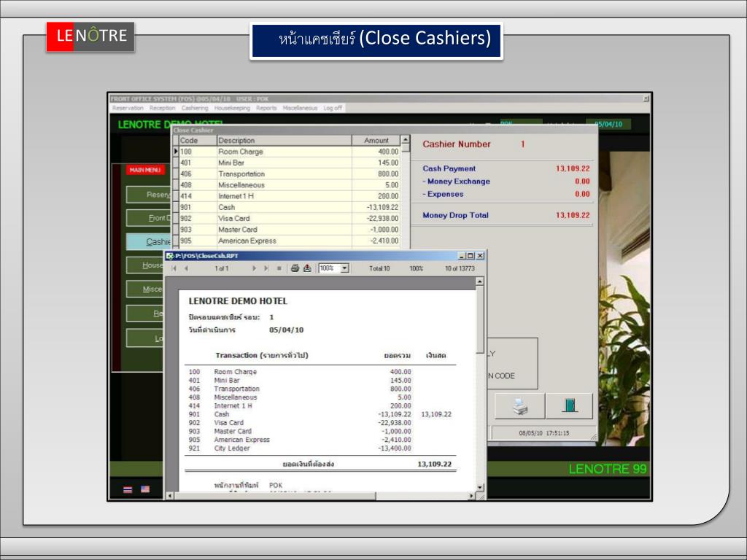Click report horizontal scroll right arrow
The image size is (747, 560).
click(x=472, y=496)
